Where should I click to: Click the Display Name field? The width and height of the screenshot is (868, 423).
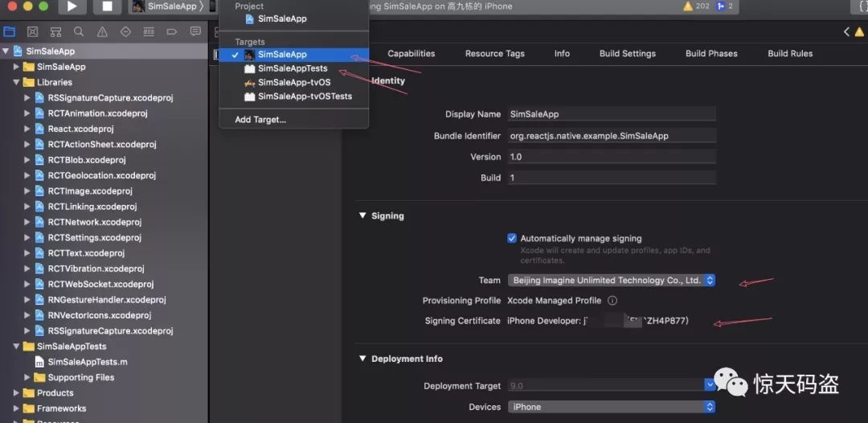(612, 114)
